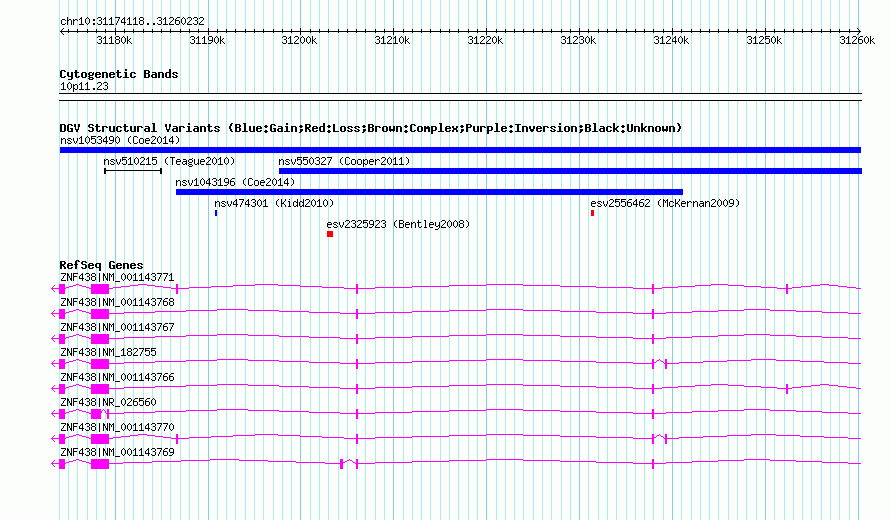The image size is (890, 520).
Task: Open ZNF438|NM_001143770 transcript label
Action: 117,427
